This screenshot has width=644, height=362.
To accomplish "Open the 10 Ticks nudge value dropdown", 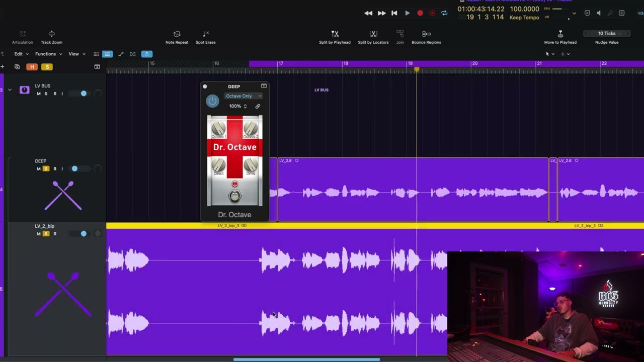I will (x=606, y=34).
